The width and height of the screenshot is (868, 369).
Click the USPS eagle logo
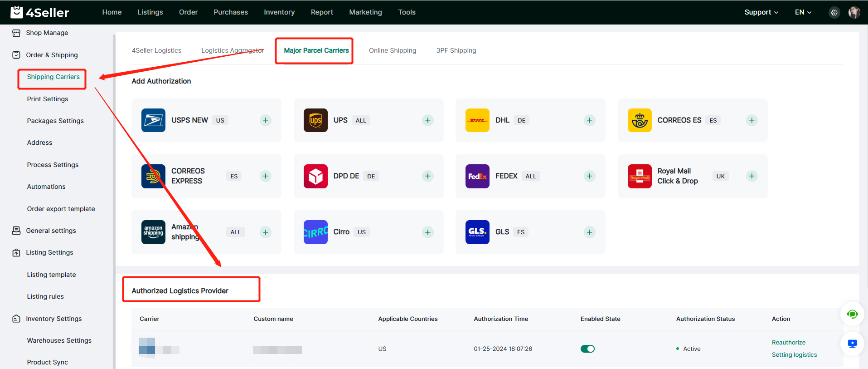click(153, 120)
